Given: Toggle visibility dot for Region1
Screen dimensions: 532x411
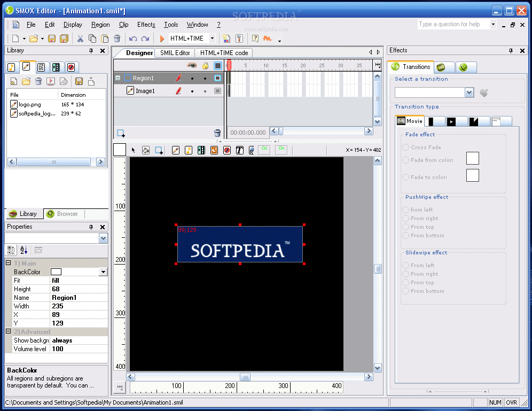Looking at the screenshot, I should [x=192, y=79].
